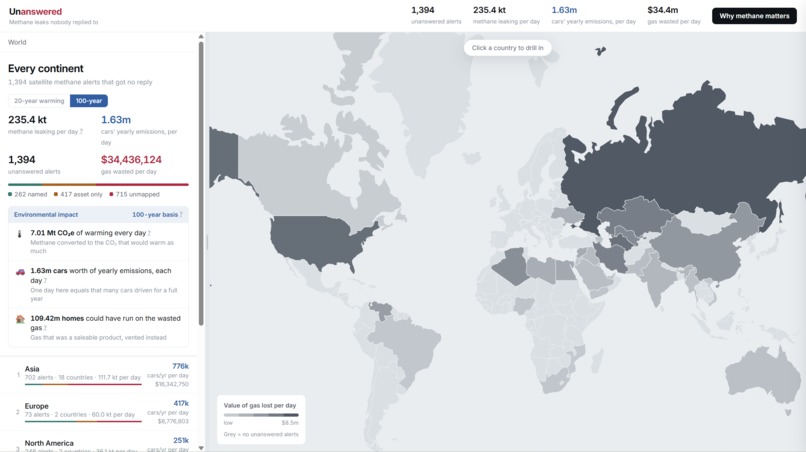Open the North America continent row
The height and width of the screenshot is (452, 806).
point(99,443)
